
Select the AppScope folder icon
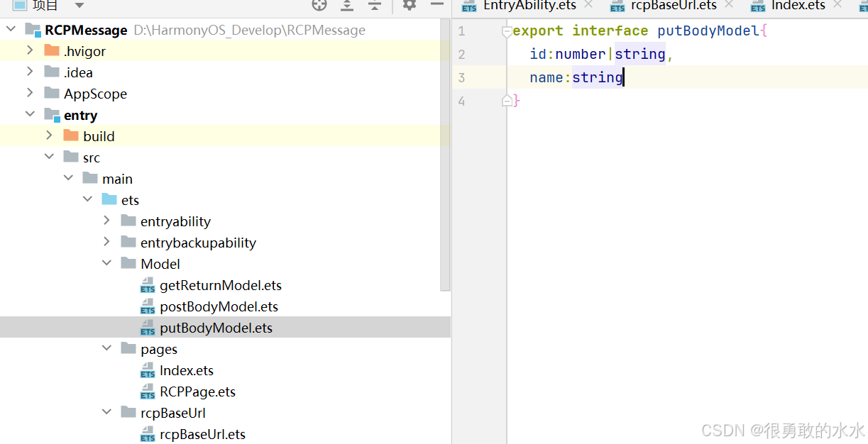[x=52, y=94]
